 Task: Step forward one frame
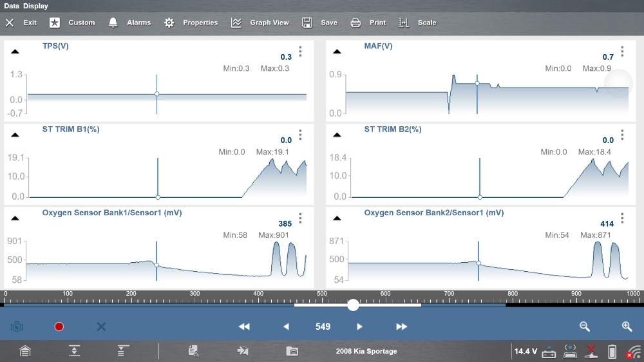[x=359, y=327]
